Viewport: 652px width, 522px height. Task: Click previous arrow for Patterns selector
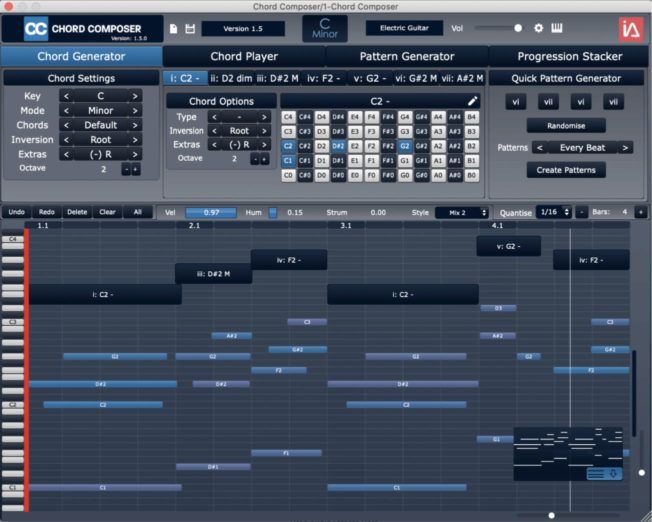pos(540,148)
